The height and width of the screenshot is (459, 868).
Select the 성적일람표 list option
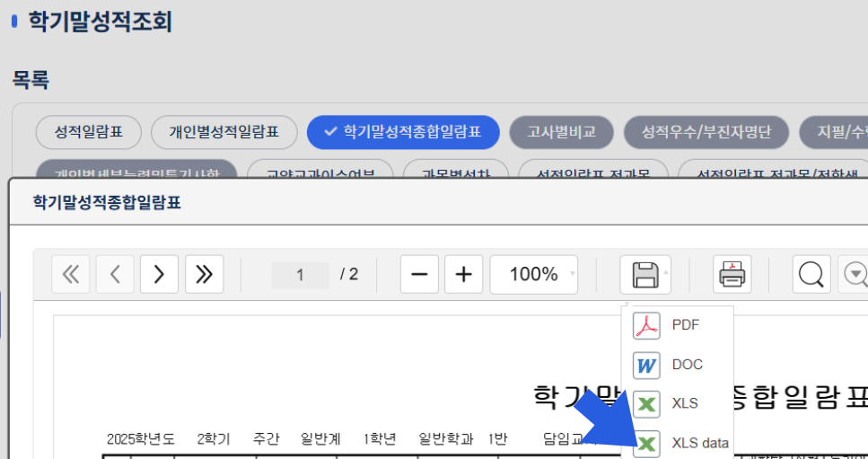click(x=89, y=132)
